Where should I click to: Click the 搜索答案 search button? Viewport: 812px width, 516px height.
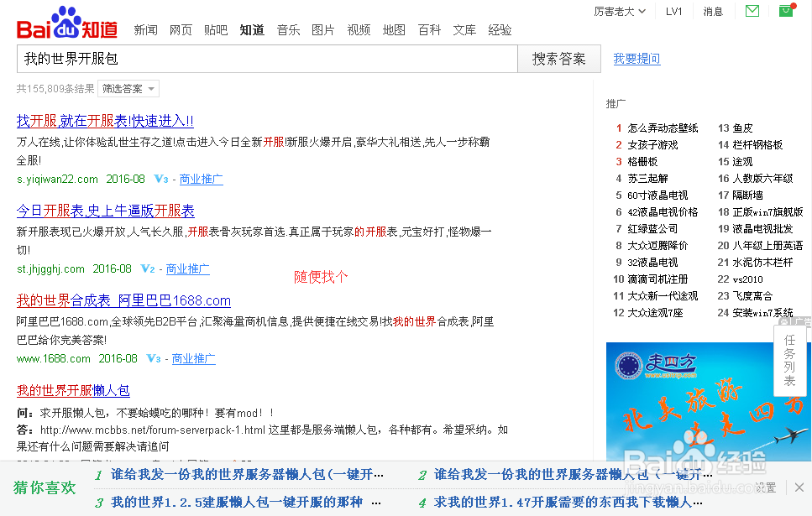click(x=559, y=59)
